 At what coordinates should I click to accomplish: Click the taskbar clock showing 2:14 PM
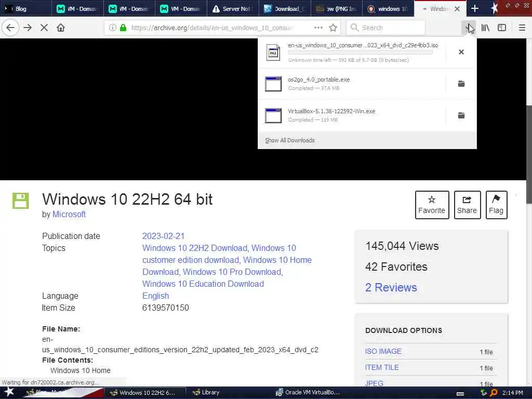tap(512, 393)
